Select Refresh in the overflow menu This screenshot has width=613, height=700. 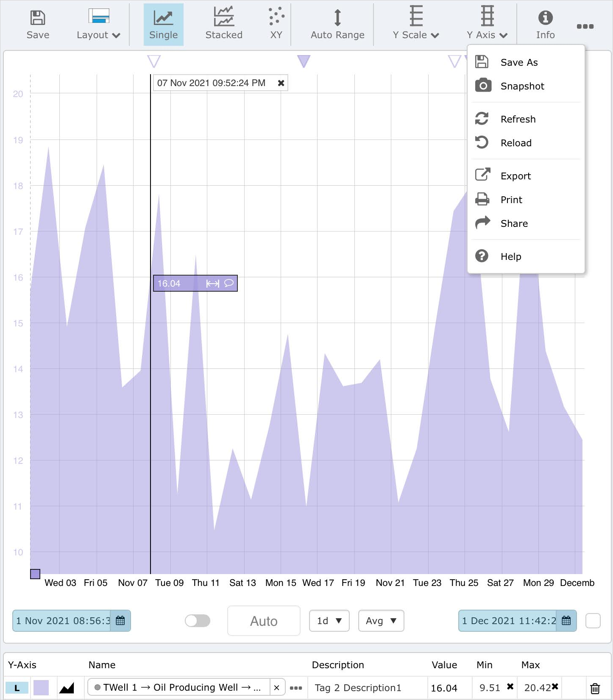pyautogui.click(x=526, y=119)
